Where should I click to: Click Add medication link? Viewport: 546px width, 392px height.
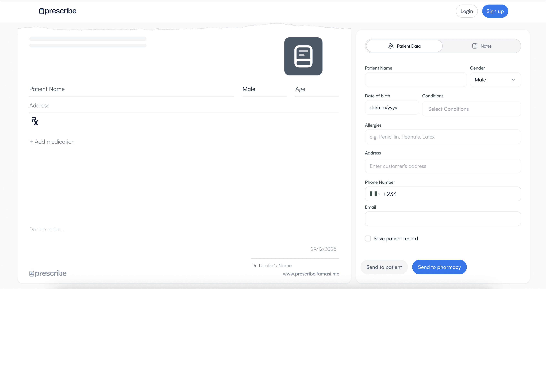coord(52,142)
